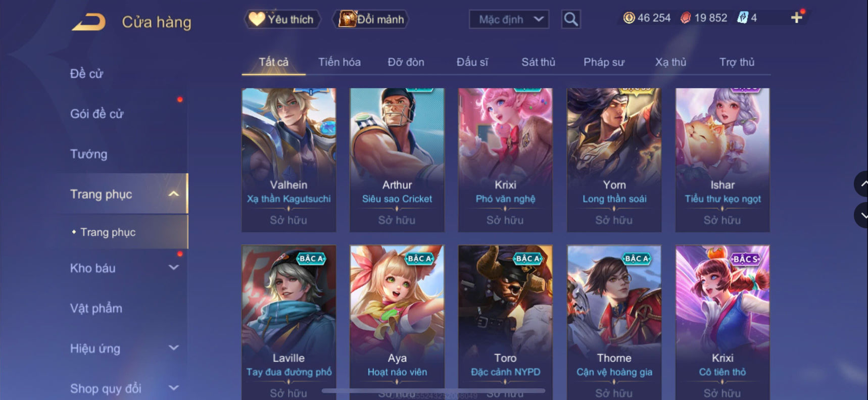Screen dimensions: 868x400
Task: Tap the golden back arrow icon
Action: point(88,22)
